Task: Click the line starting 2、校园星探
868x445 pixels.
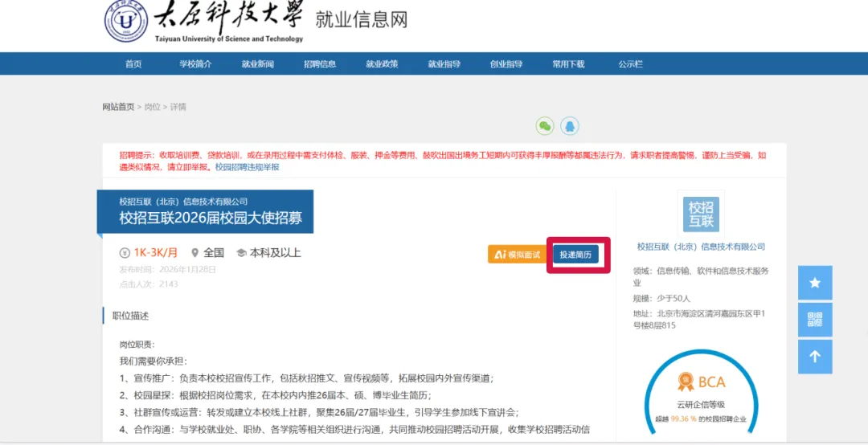Action: (x=275, y=395)
